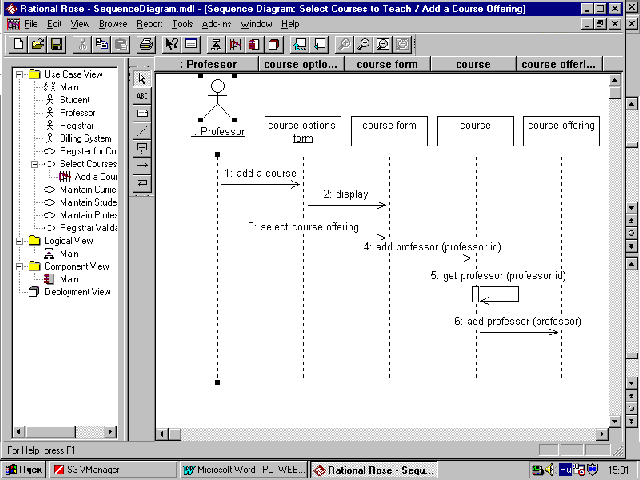Open a model with the Open folder icon
This screenshot has width=640, height=480.
point(37,44)
